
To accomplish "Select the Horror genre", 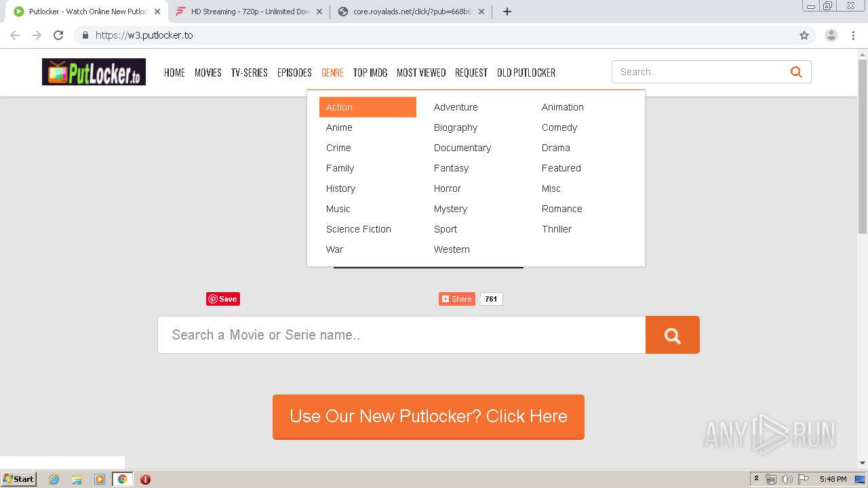I will point(448,188).
